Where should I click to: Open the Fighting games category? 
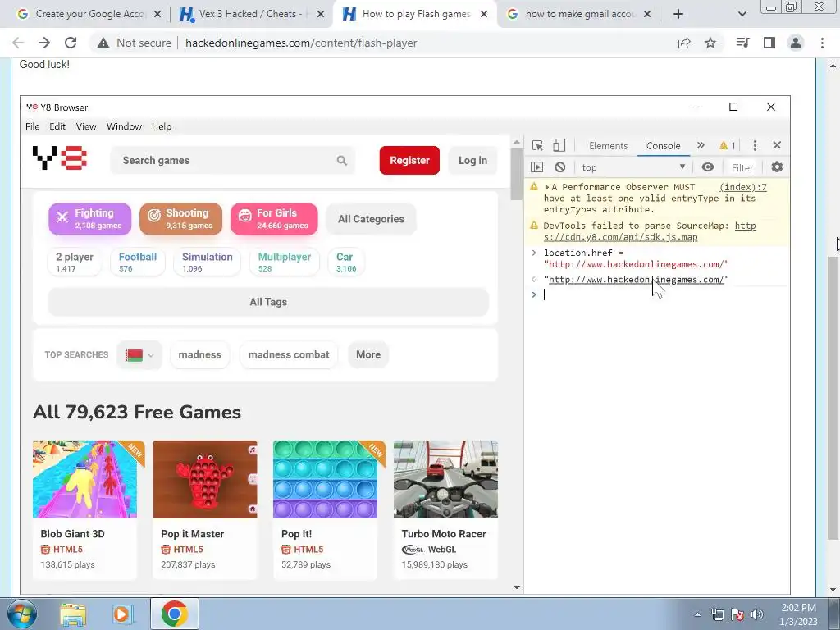point(89,218)
